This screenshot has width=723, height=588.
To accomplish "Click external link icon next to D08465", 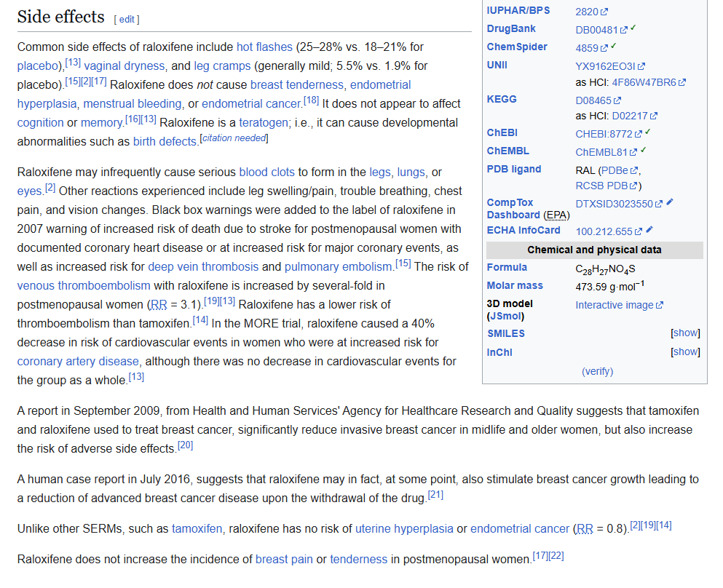I will [617, 100].
